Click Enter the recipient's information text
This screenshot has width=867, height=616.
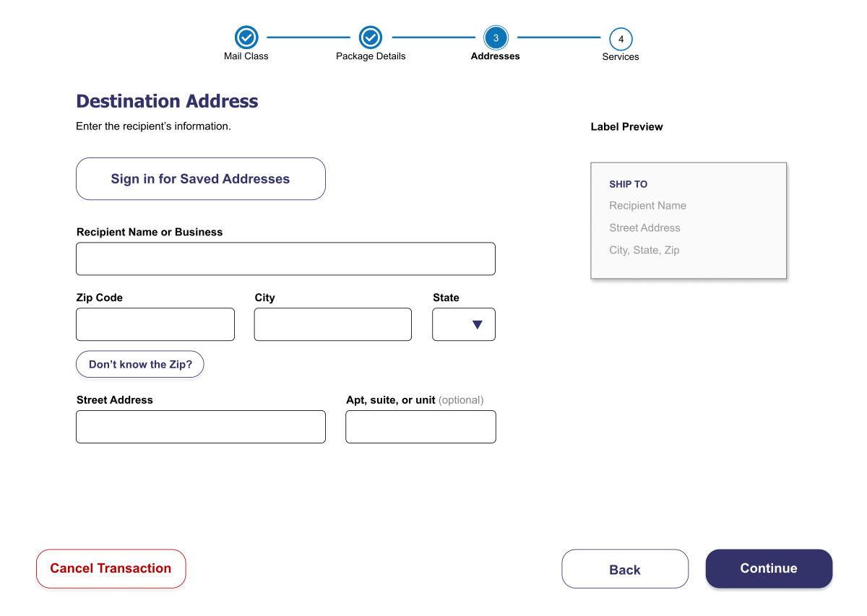pos(153,126)
